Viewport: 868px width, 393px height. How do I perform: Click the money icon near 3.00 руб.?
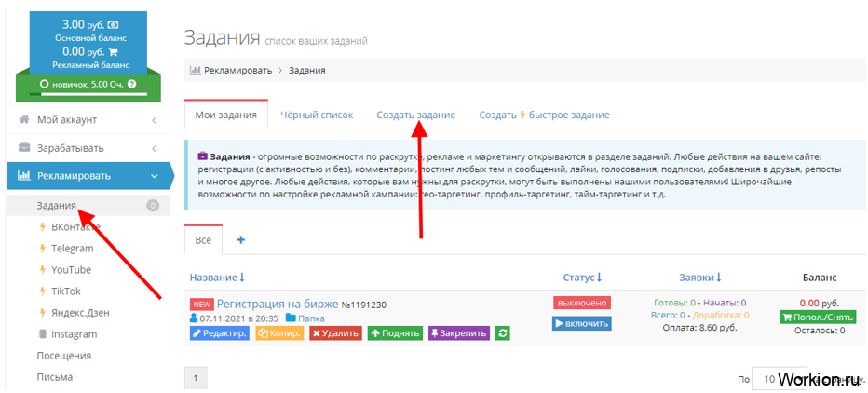point(114,25)
